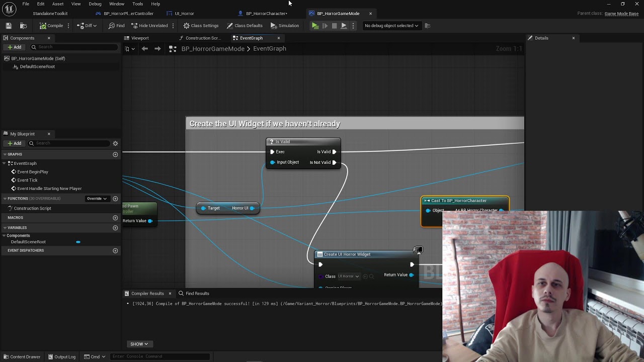This screenshot has height=362, width=644.
Task: Open the Tools menu
Action: (137, 4)
